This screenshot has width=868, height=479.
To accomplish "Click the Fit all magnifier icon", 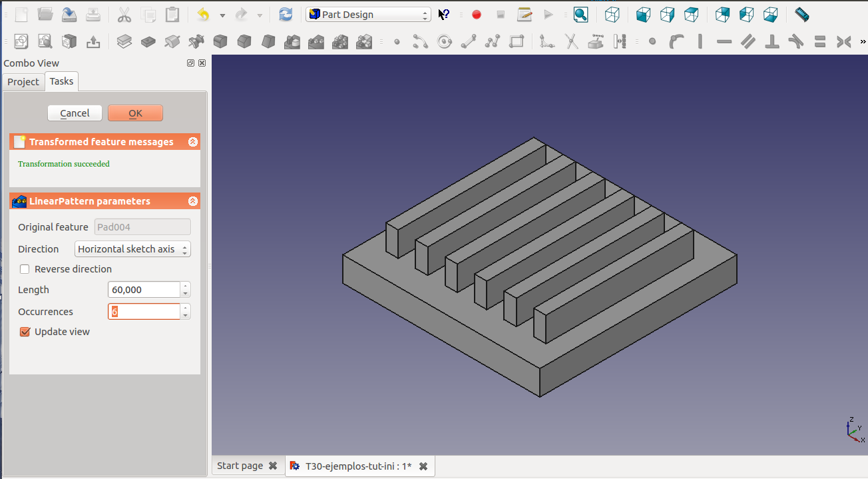I will click(581, 14).
